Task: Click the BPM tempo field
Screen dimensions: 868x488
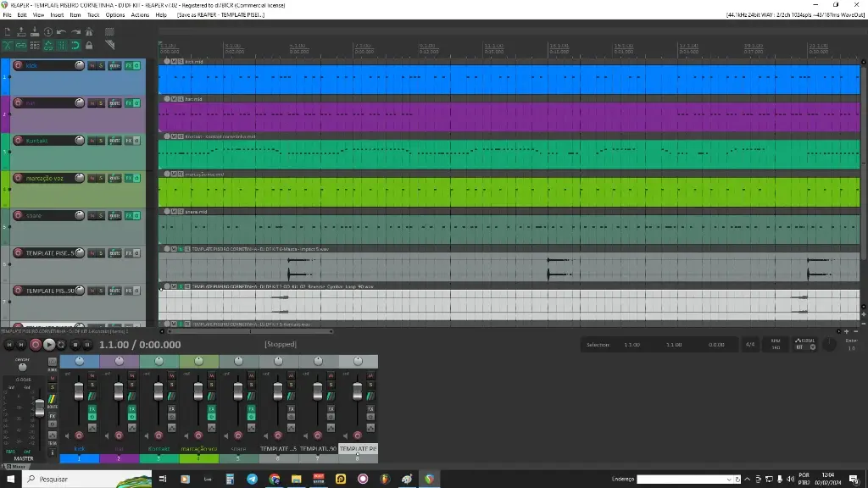Action: [x=776, y=344]
